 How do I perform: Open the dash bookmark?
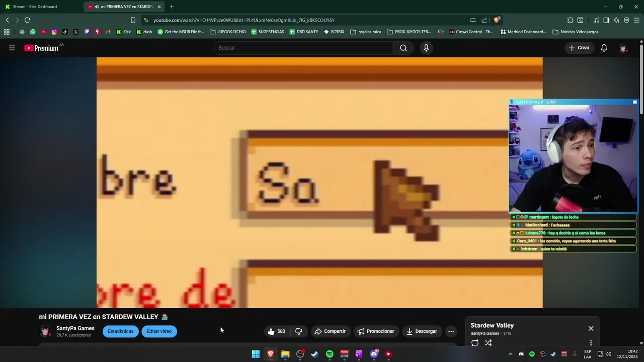coord(144,32)
